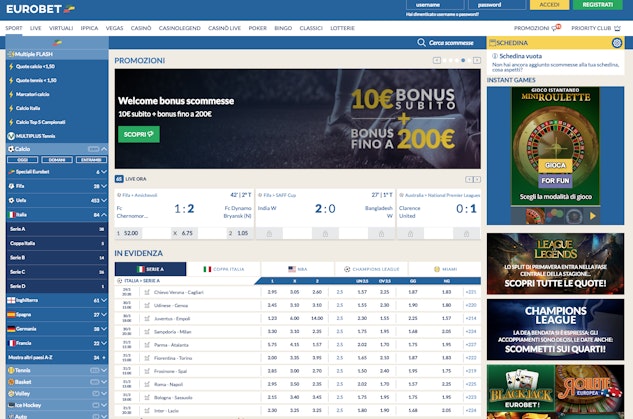Click the GIOCA button on Mini Roulette

[x=555, y=165]
